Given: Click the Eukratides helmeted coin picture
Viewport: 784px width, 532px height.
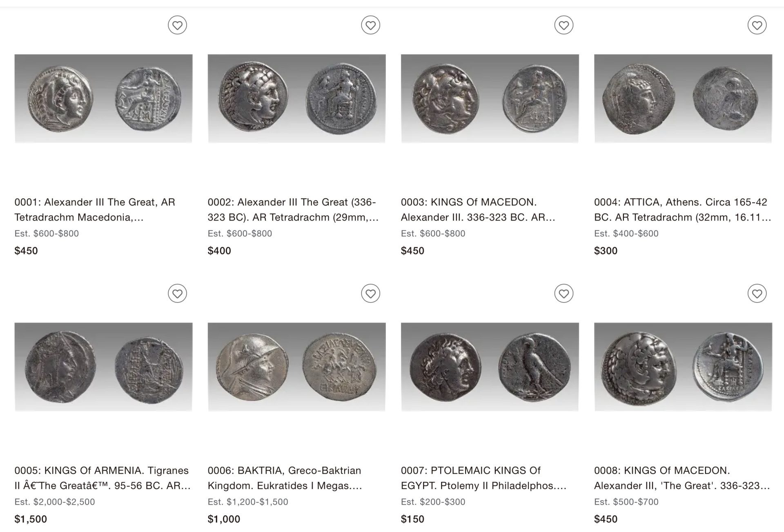Looking at the screenshot, I should [x=296, y=367].
